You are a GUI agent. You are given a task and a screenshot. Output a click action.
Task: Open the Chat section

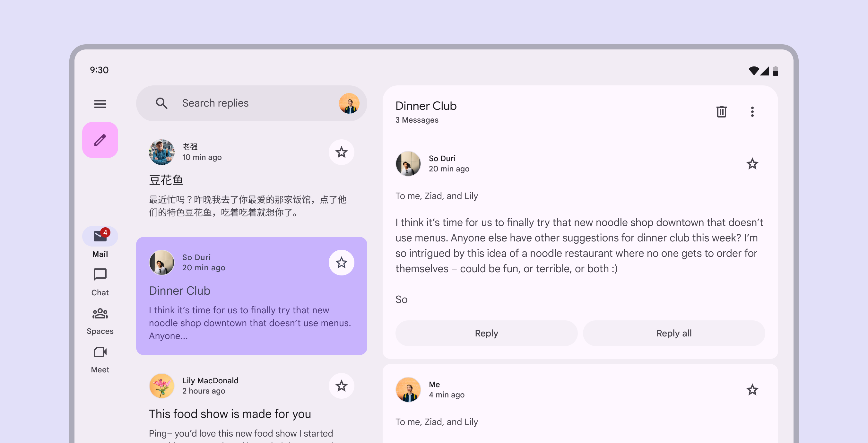[x=100, y=282]
